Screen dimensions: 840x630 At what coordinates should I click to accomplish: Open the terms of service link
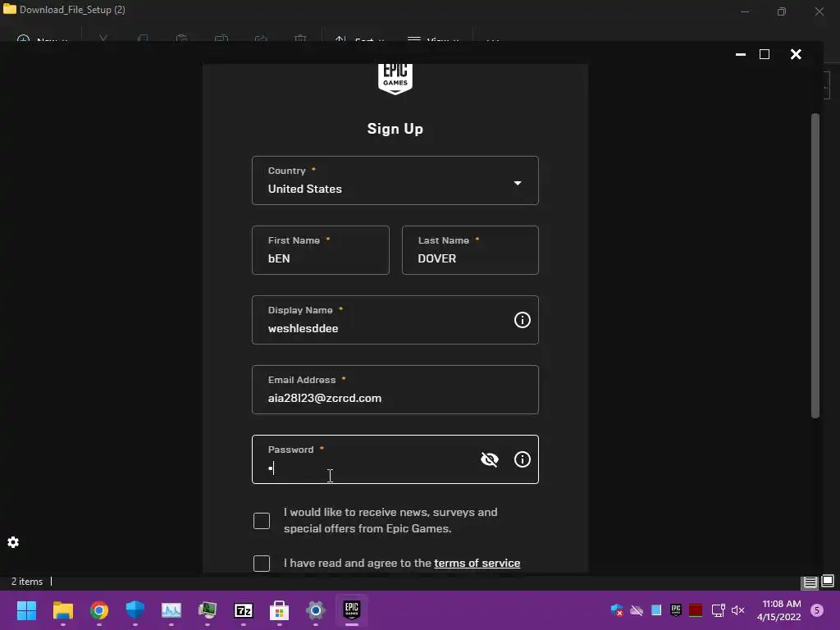click(477, 563)
